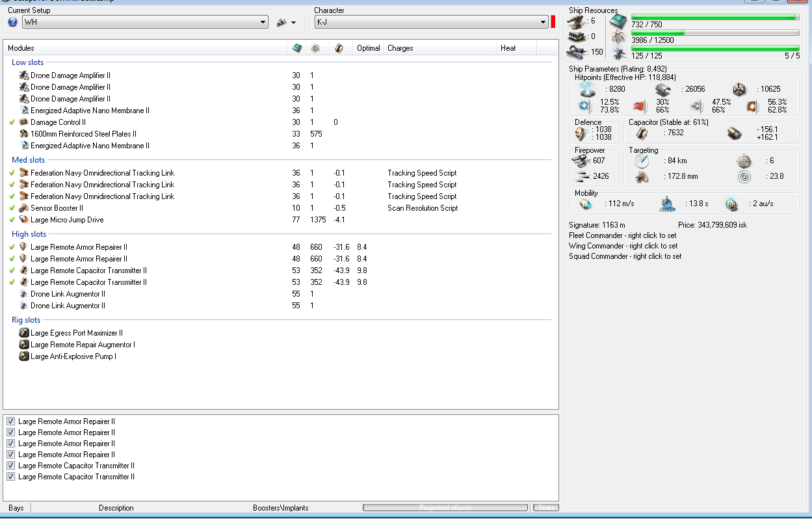Toggle the first Large Remote Armor Repairer II projected checkbox

pyautogui.click(x=10, y=421)
